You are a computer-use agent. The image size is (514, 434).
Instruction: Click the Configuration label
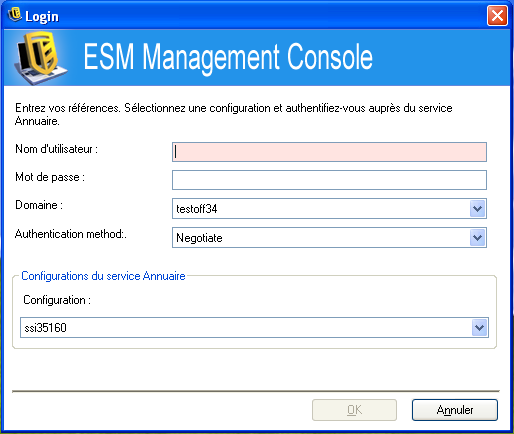pyautogui.click(x=57, y=300)
